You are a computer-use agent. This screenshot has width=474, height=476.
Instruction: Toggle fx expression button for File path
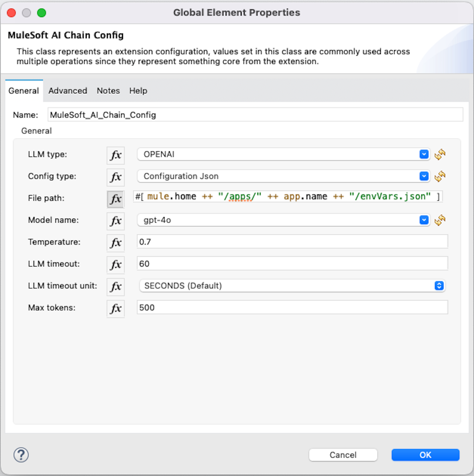[116, 199]
